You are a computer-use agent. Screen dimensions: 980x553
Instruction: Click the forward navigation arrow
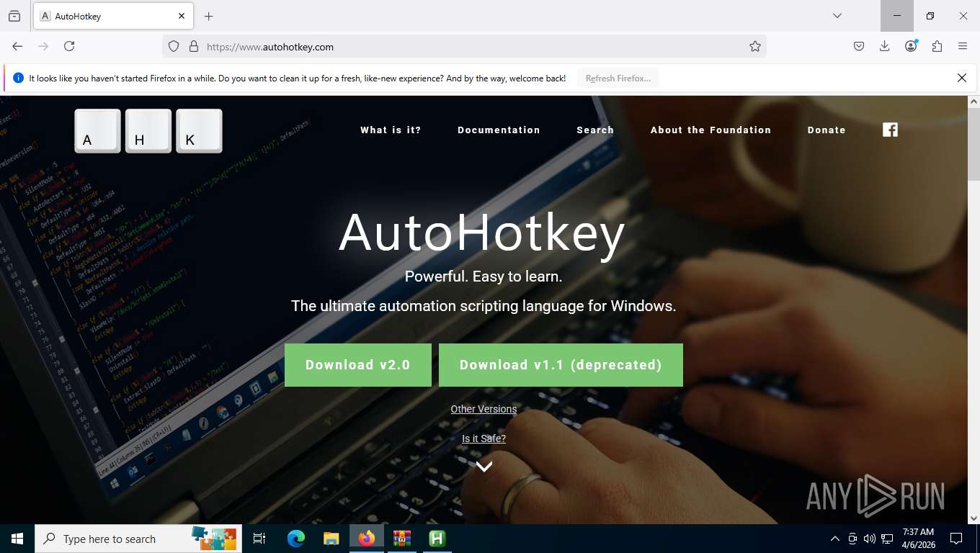43,46
